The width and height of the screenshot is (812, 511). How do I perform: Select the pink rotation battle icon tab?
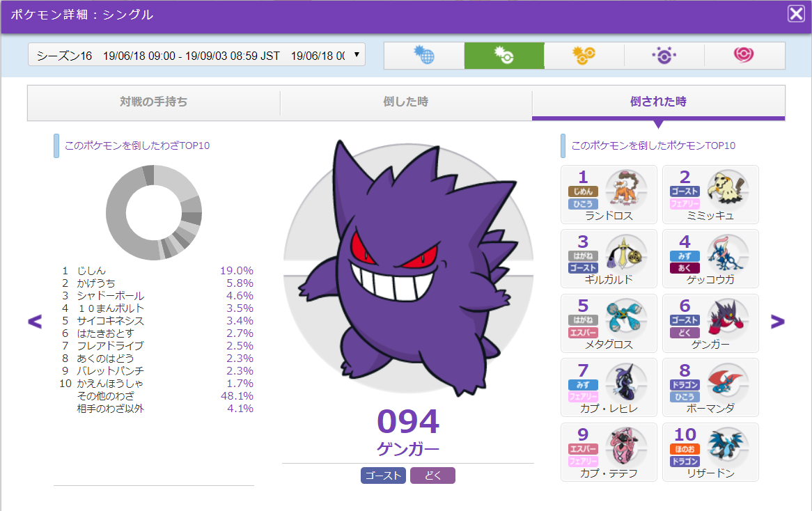[x=744, y=56]
